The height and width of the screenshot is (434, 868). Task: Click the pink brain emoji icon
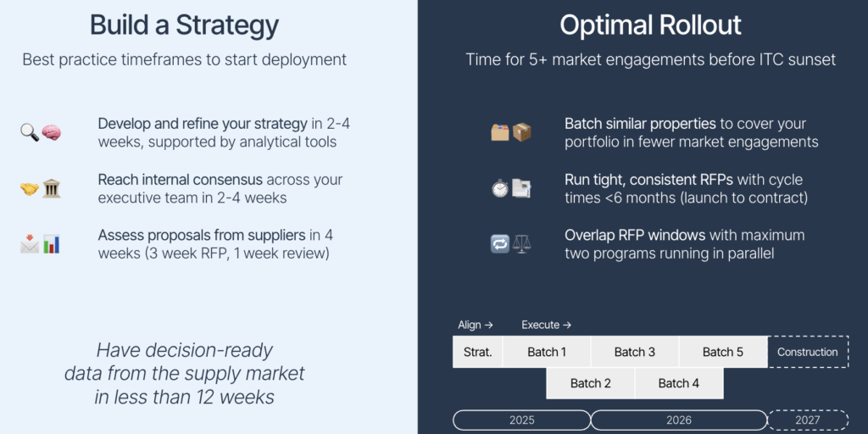52,133
